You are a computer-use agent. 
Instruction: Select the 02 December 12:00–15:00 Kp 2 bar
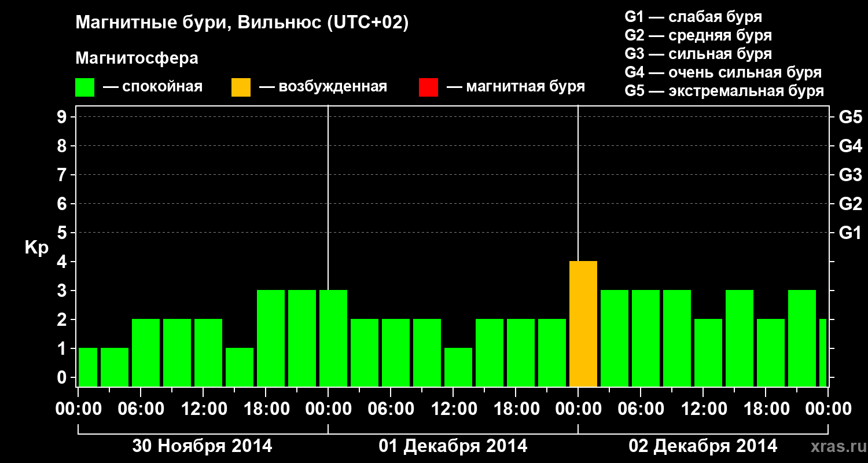708,353
